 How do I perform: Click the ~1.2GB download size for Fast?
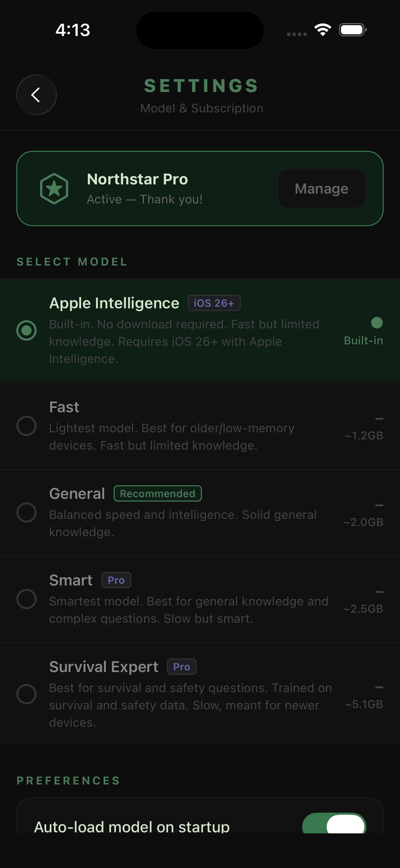[364, 435]
